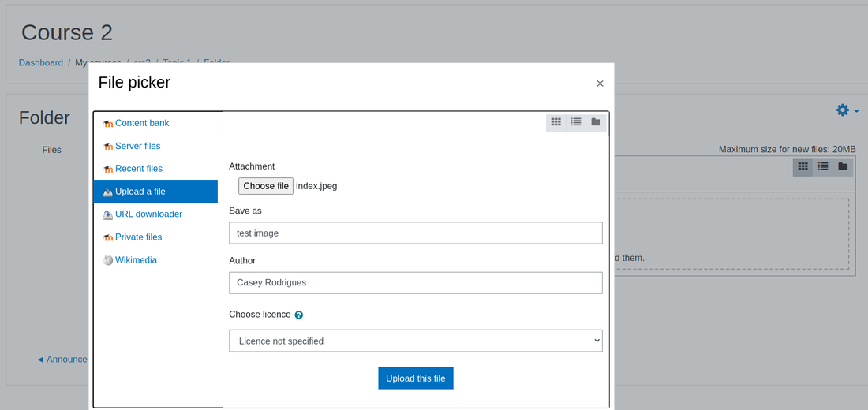The width and height of the screenshot is (868, 410).
Task: Click the Choose licence help icon
Action: pos(299,315)
